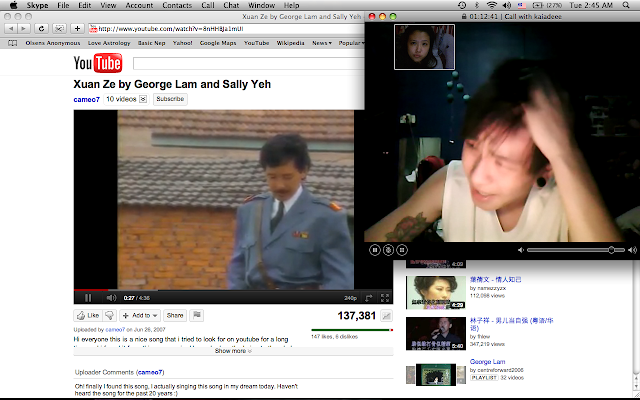Click the thumbs-up Like button
The height and width of the screenshot is (400, 640).
[88, 316]
